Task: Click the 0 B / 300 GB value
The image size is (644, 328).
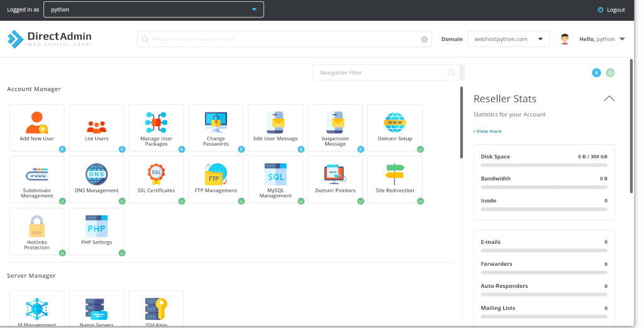Action: (592, 156)
